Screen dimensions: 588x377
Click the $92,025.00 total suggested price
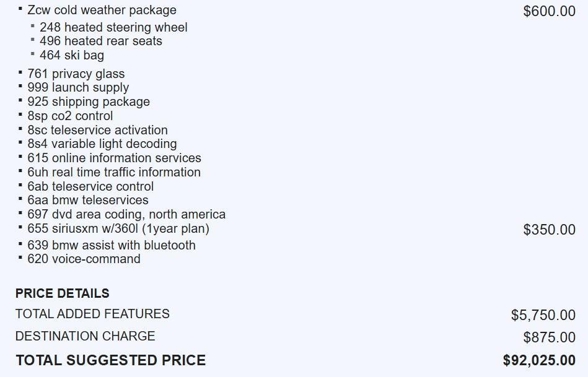point(539,360)
